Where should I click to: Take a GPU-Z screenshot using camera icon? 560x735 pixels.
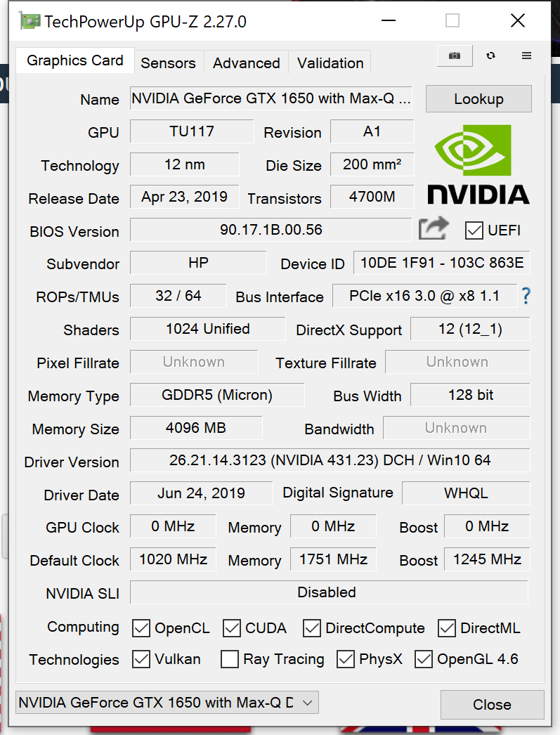tap(454, 56)
